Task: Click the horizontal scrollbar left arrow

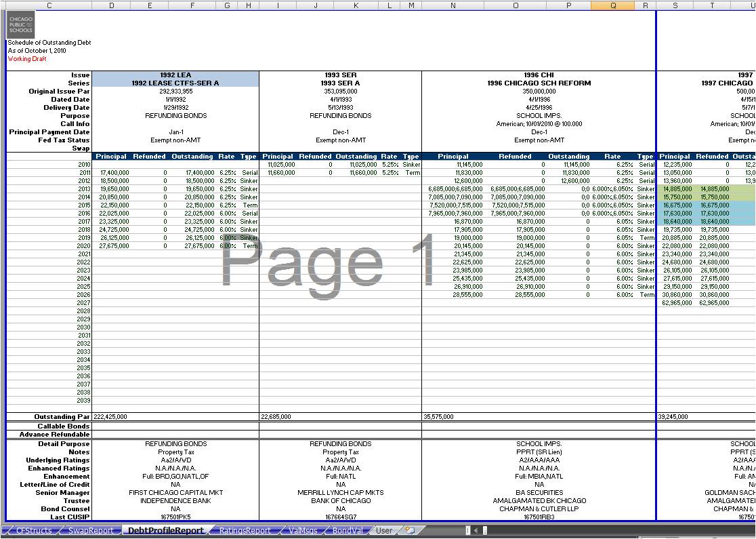Action: (x=476, y=531)
